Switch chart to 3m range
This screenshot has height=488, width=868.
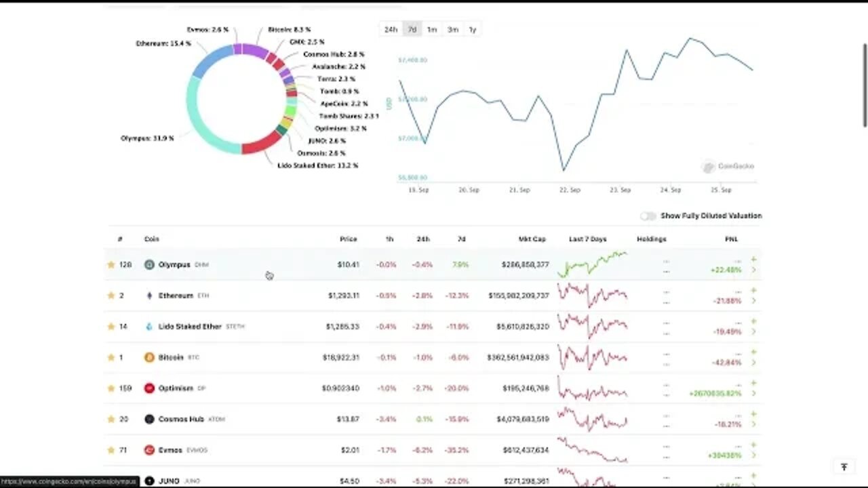(452, 29)
